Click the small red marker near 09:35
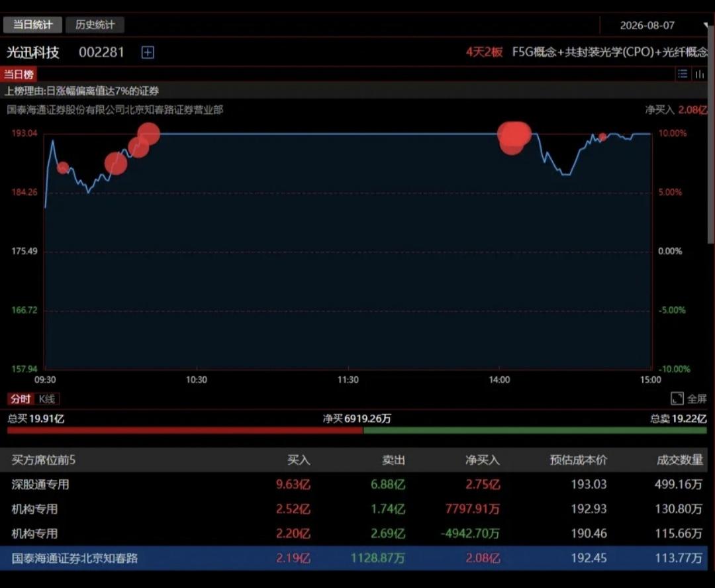This screenshot has width=715, height=588. 63,168
